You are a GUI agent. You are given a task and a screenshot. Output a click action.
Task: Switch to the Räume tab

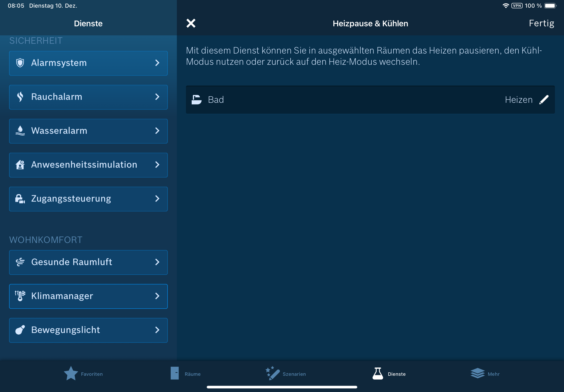186,374
